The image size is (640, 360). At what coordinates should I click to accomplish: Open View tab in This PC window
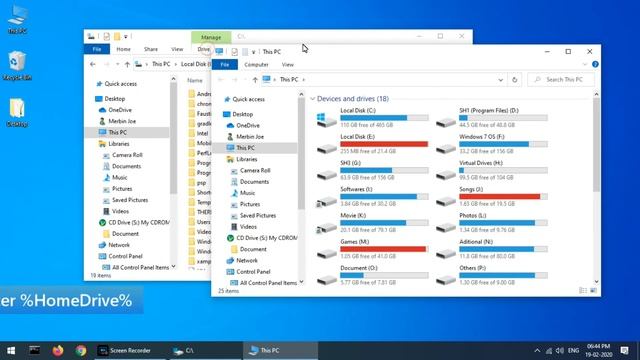tap(288, 64)
